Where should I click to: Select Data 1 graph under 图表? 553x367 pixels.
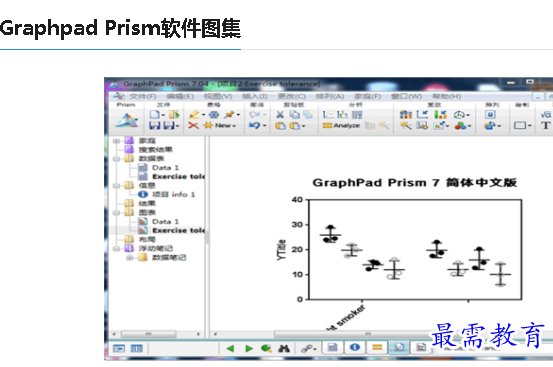(x=165, y=221)
